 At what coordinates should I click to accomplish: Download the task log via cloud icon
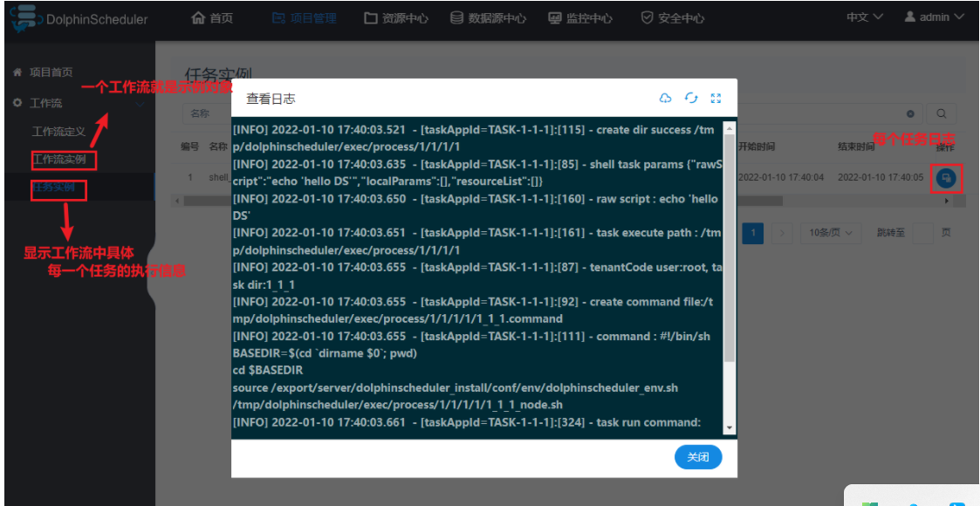665,99
